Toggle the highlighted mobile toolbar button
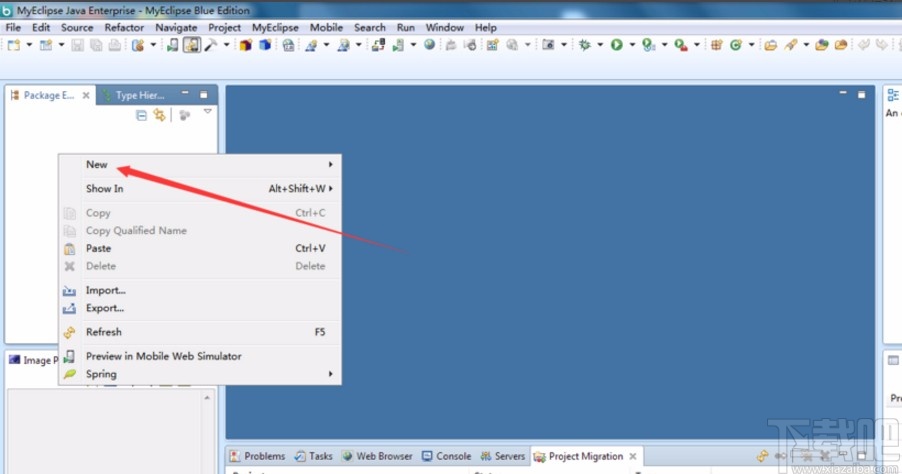Image resolution: width=902 pixels, height=474 pixels. [x=192, y=45]
